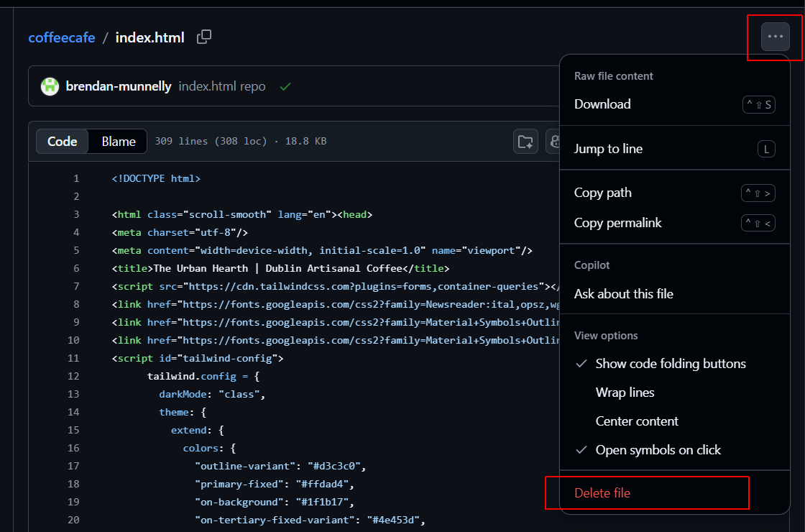Click the '<!DOCTYPE html>' code line

(x=156, y=179)
